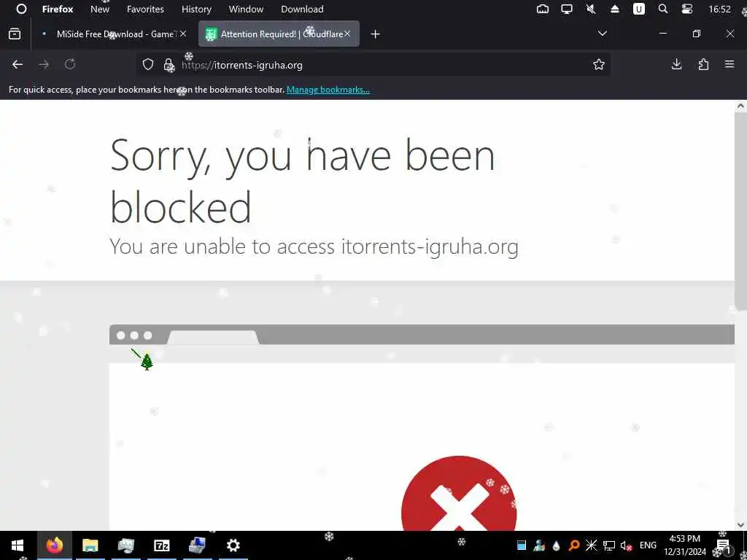The width and height of the screenshot is (747, 560).
Task: Bookmark this page with the star
Action: 599,64
